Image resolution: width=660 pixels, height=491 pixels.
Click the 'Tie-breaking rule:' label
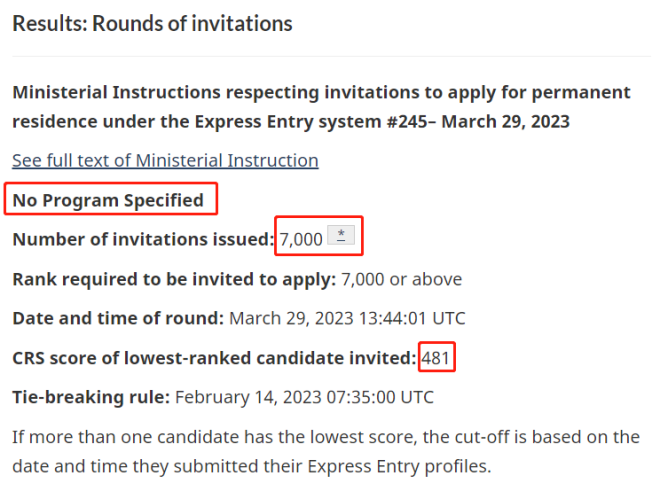point(91,397)
